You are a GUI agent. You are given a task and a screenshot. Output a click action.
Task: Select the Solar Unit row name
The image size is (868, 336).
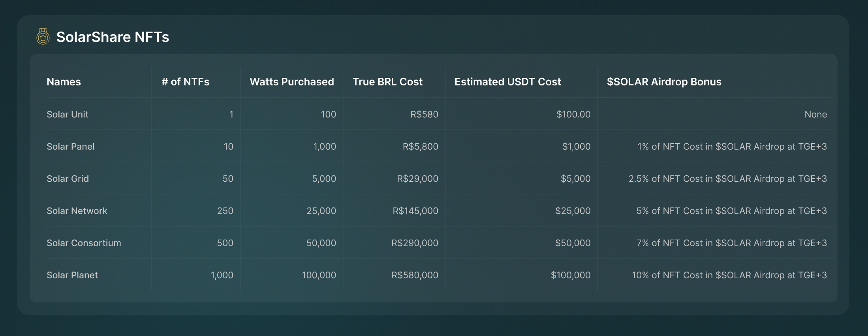coord(68,114)
